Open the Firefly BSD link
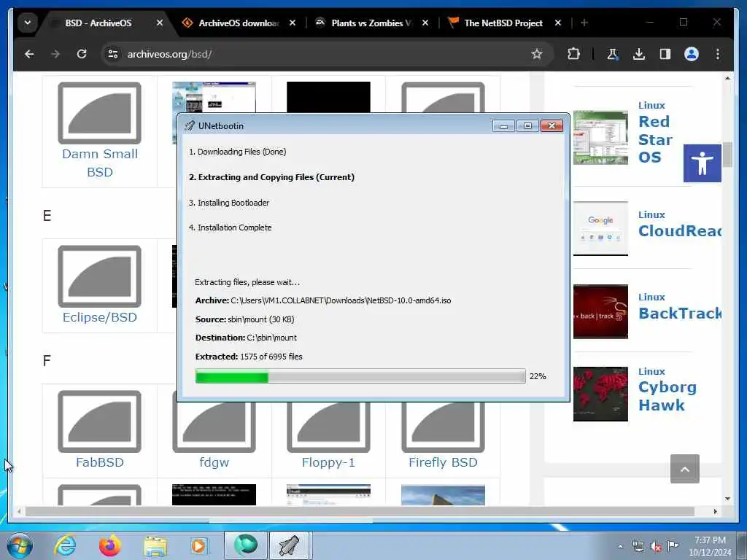Screen dimensions: 747x560 (443, 462)
